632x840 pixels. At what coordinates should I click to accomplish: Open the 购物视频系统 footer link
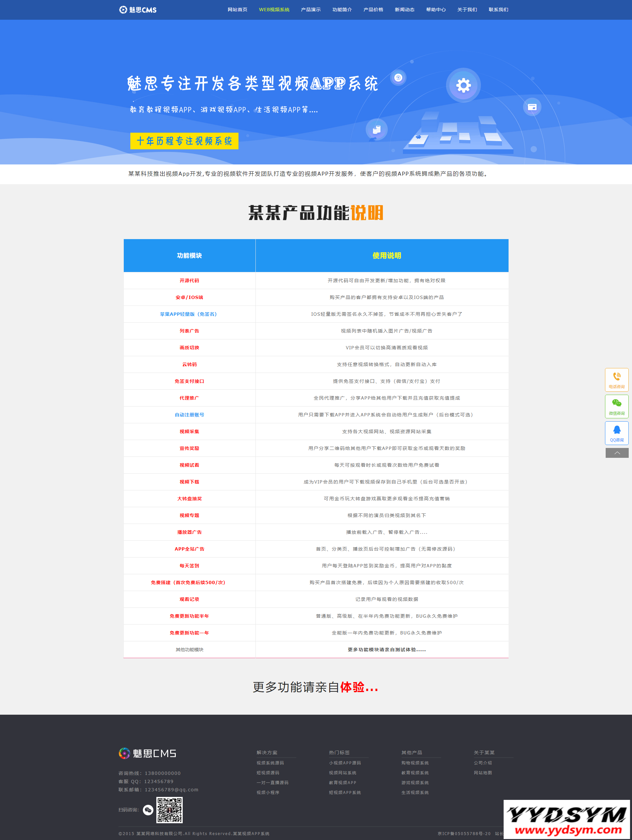pos(415,763)
